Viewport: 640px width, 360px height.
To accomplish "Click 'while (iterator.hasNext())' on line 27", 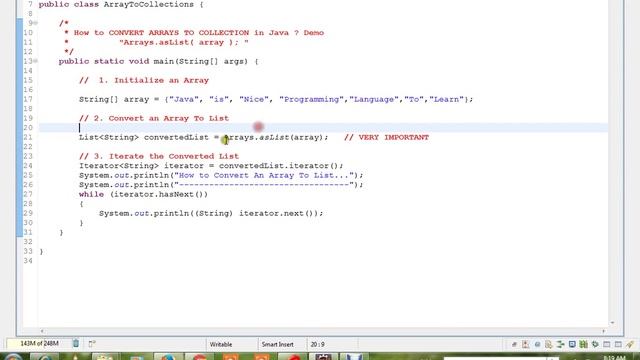I will click(143, 194).
